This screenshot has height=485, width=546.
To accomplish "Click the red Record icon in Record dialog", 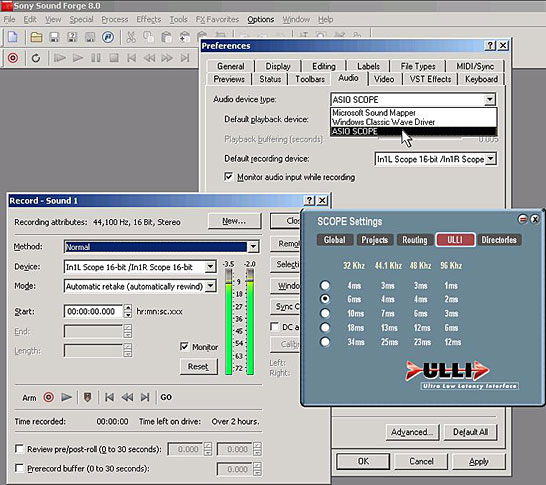I will [48, 397].
